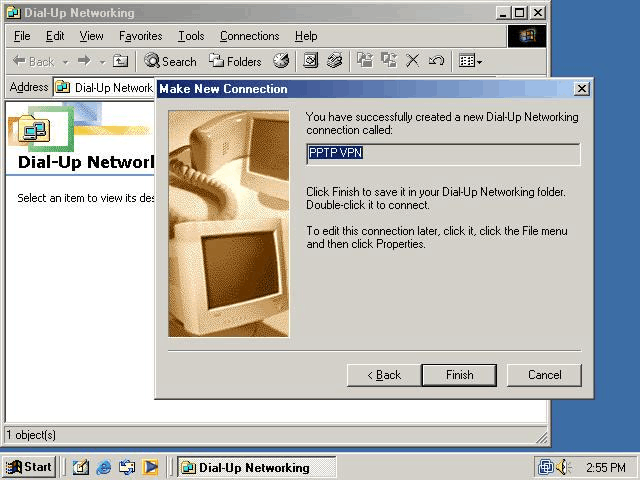Screen dimensions: 640x480
Task: Click the Show Desktop quick launch icon
Action: 81,467
